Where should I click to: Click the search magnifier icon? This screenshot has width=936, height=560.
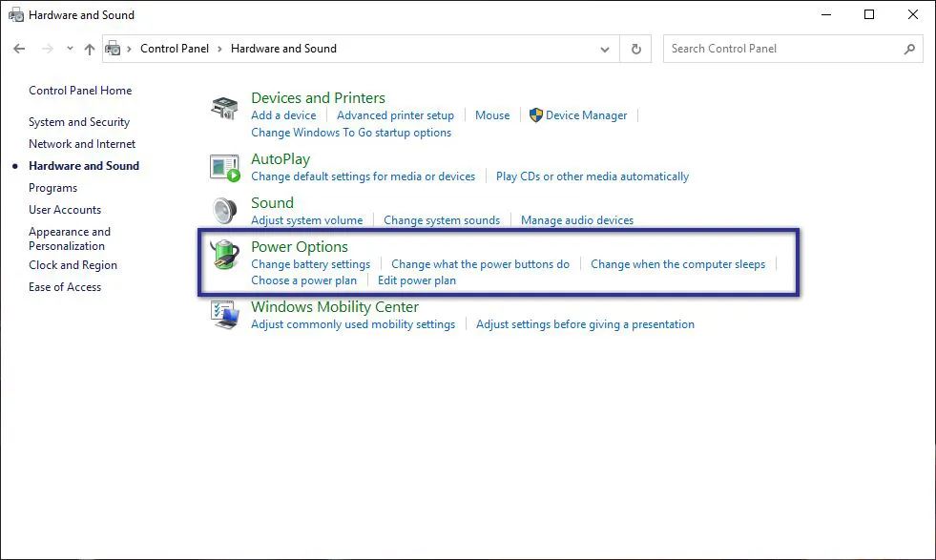tap(909, 49)
